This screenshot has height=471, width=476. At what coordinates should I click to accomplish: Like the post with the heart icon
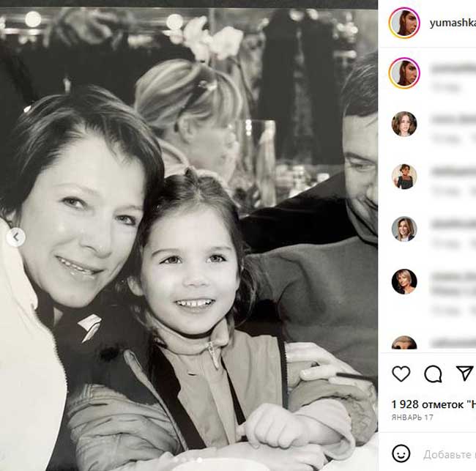point(401,374)
